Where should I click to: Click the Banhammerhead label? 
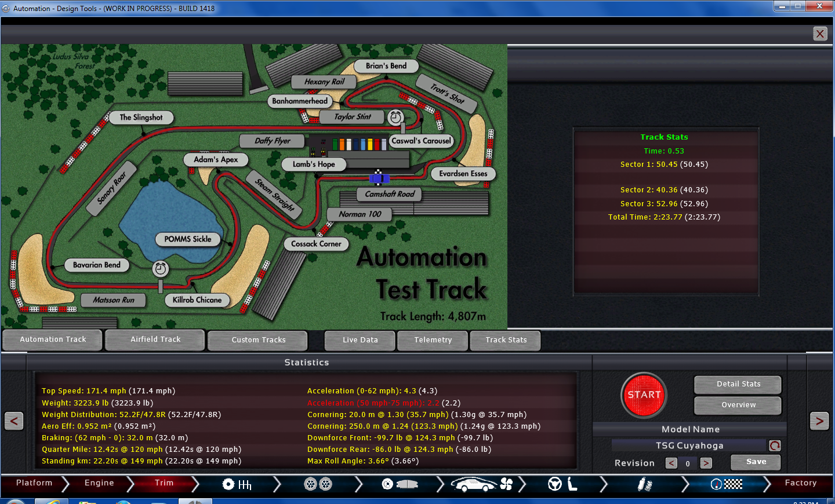[300, 101]
